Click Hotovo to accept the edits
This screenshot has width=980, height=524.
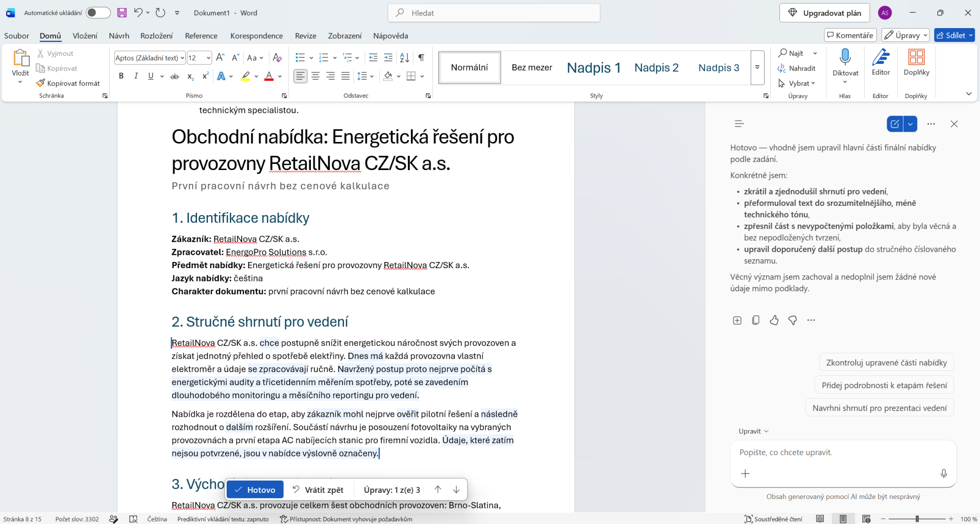pyautogui.click(x=255, y=489)
